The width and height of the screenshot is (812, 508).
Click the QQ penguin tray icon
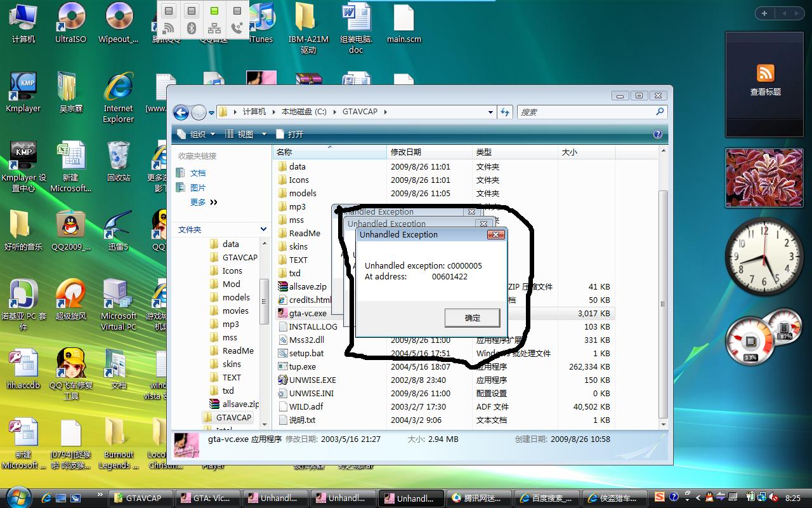pyautogui.click(x=710, y=497)
